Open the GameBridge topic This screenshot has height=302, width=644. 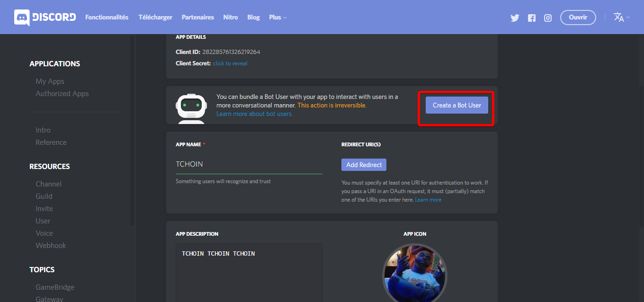click(55, 287)
